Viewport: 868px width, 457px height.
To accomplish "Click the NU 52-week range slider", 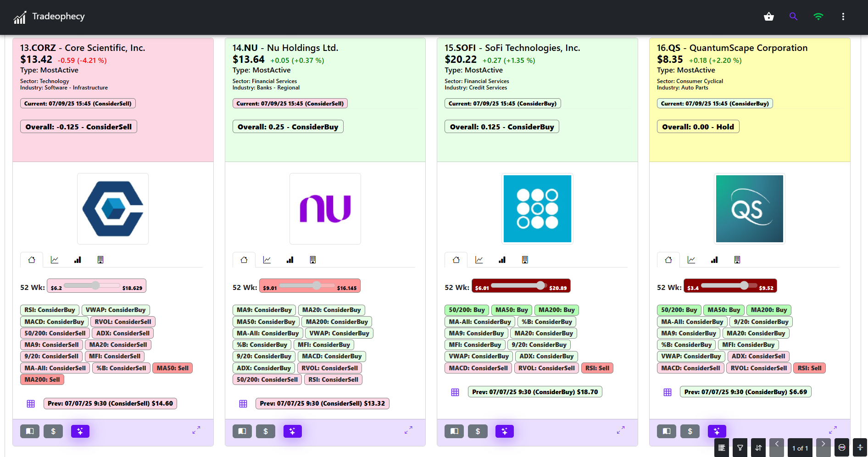I will [x=306, y=285].
